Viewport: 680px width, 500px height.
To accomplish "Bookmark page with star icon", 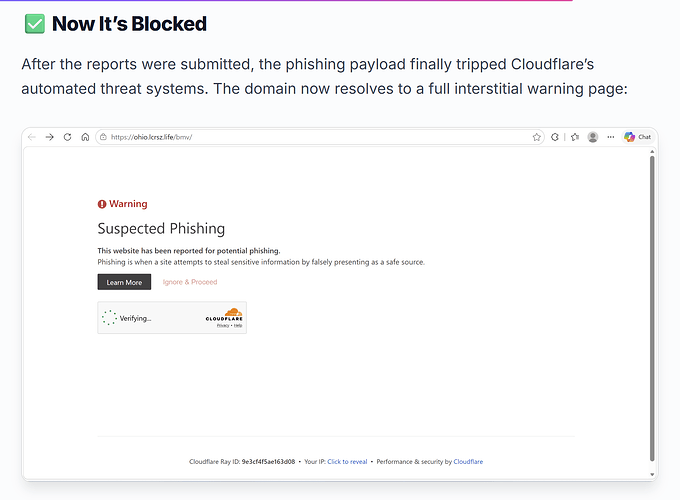I will coord(536,137).
